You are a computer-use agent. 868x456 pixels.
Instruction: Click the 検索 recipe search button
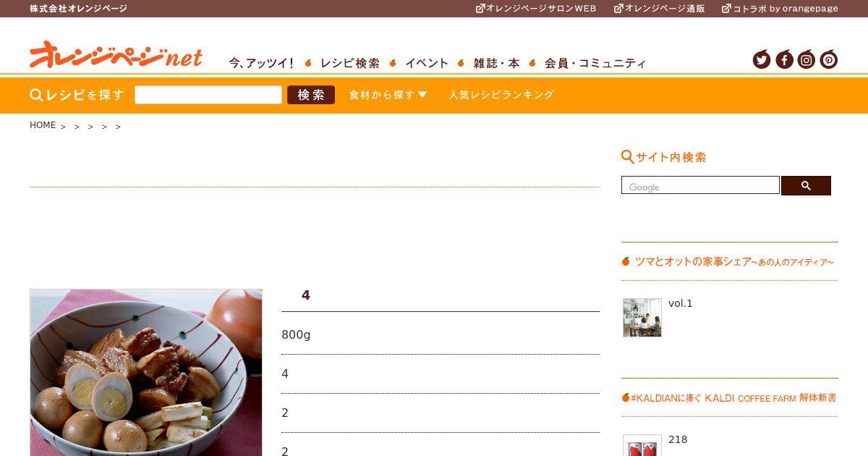311,95
